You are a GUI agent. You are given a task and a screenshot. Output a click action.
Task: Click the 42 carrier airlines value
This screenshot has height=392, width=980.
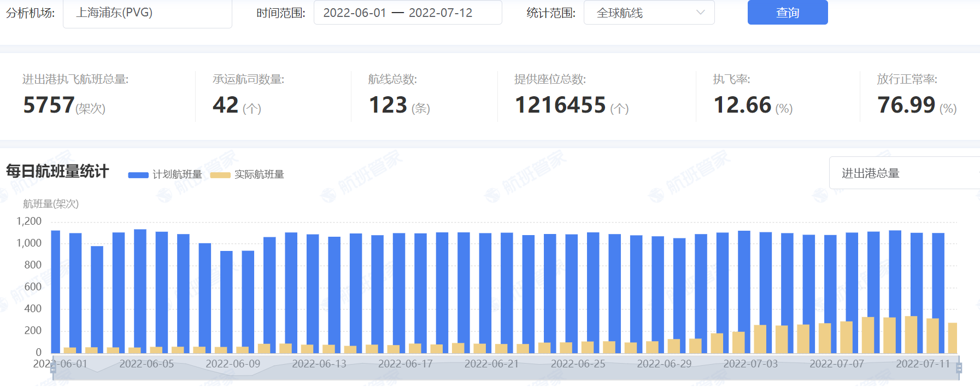coord(226,105)
